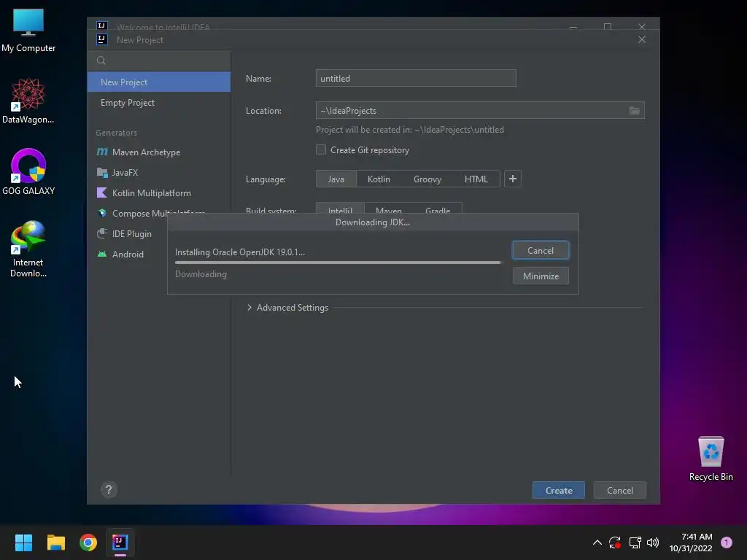747x560 pixels.
Task: Open volume tray icon
Action: [x=653, y=542]
